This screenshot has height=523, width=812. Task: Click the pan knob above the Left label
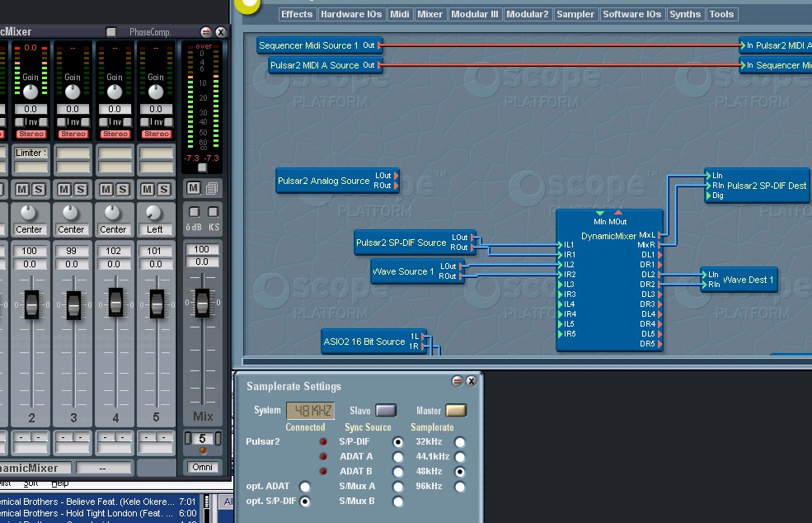pyautogui.click(x=154, y=212)
